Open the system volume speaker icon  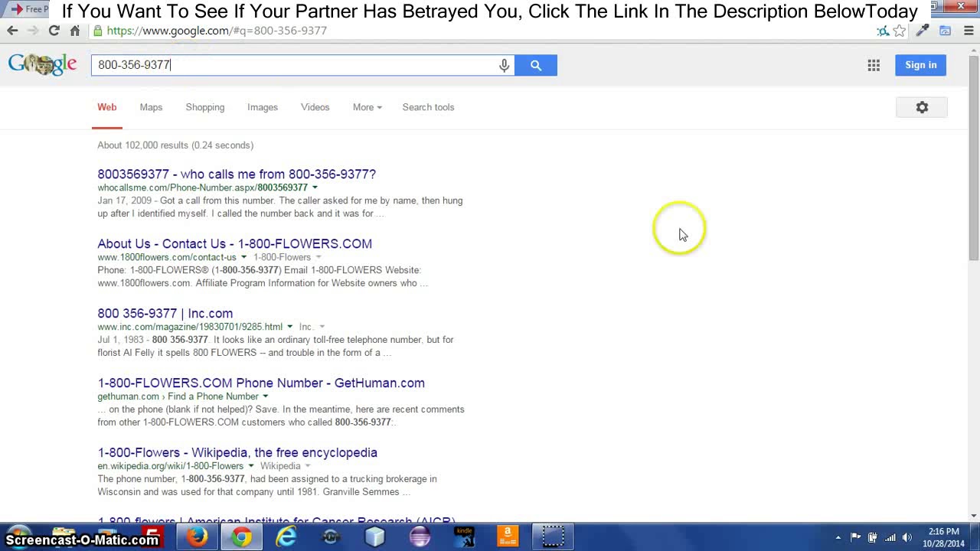click(907, 537)
